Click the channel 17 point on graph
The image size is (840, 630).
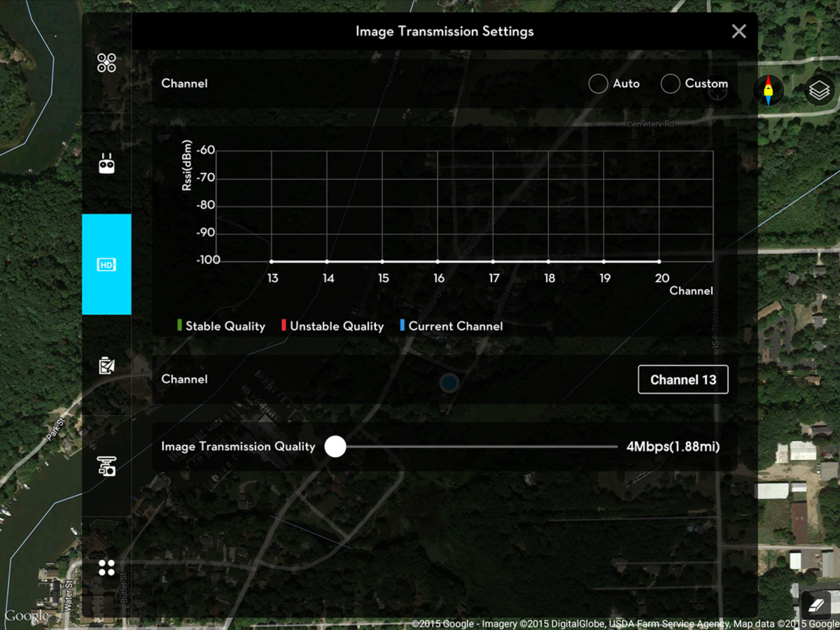click(493, 262)
